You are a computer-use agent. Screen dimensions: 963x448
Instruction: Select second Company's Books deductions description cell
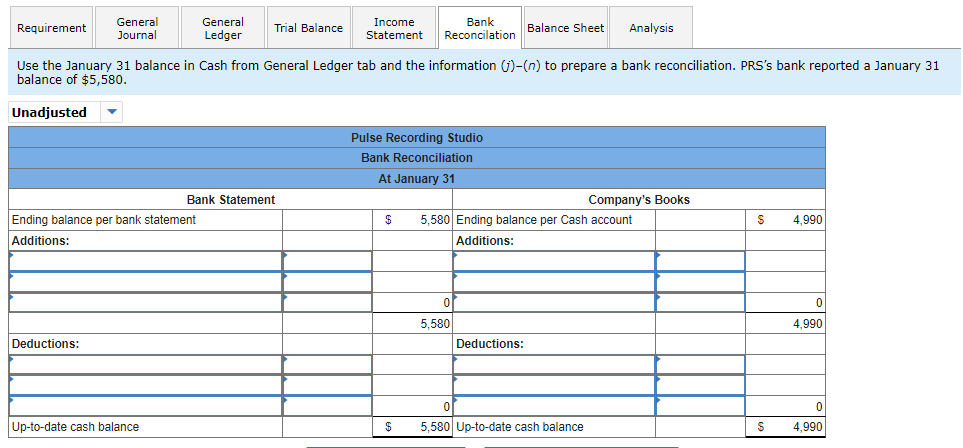click(554, 385)
